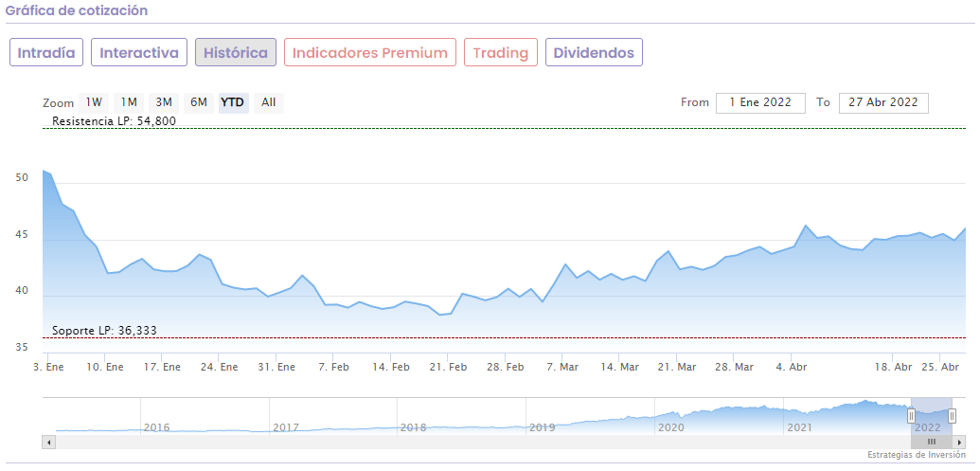Click the From date field
The height and width of the screenshot is (471, 980).
coord(760,102)
